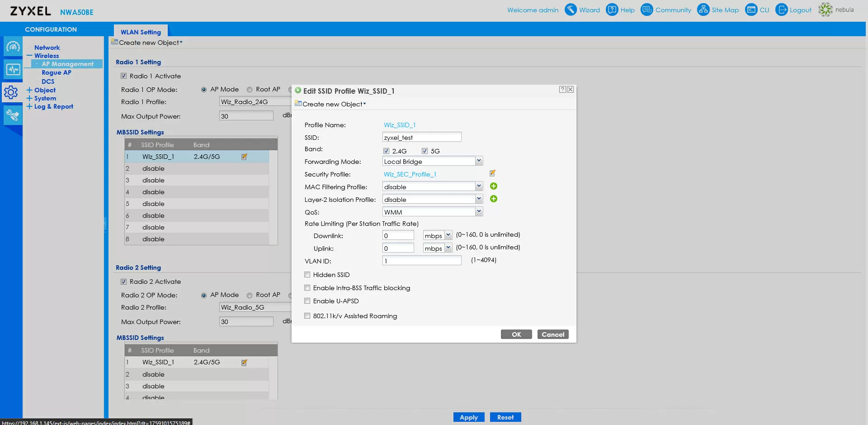
Task: Open the Wizard icon in header
Action: pyautogui.click(x=571, y=10)
